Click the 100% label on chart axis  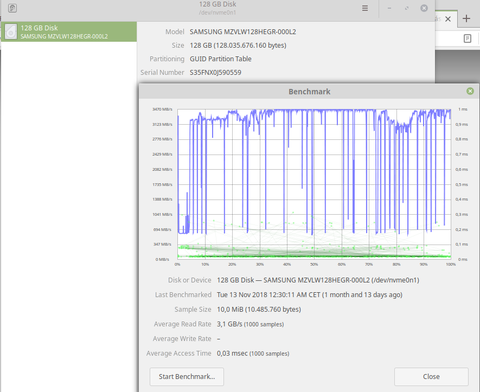pyautogui.click(x=451, y=264)
